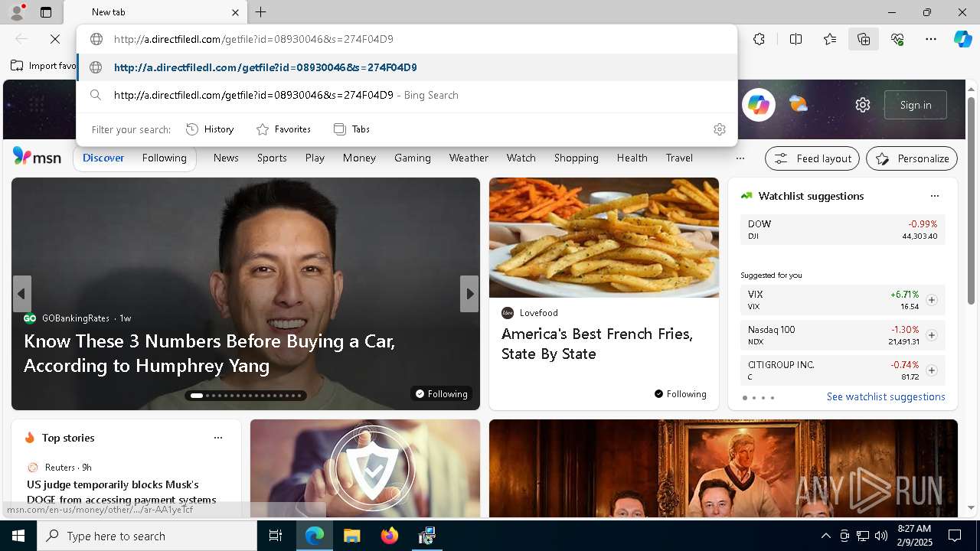The width and height of the screenshot is (980, 551).
Task: Open the DOW index row
Action: click(842, 230)
